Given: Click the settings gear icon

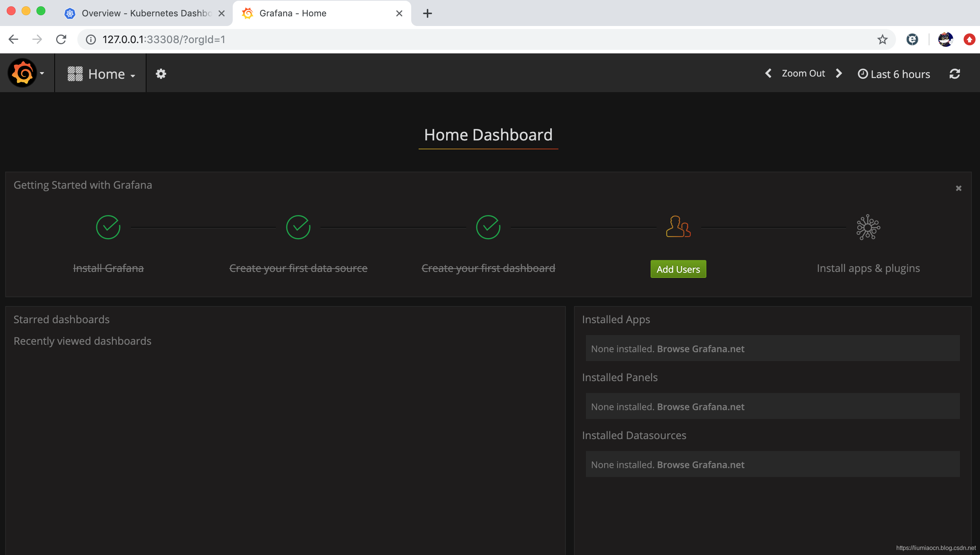Looking at the screenshot, I should pyautogui.click(x=161, y=73).
